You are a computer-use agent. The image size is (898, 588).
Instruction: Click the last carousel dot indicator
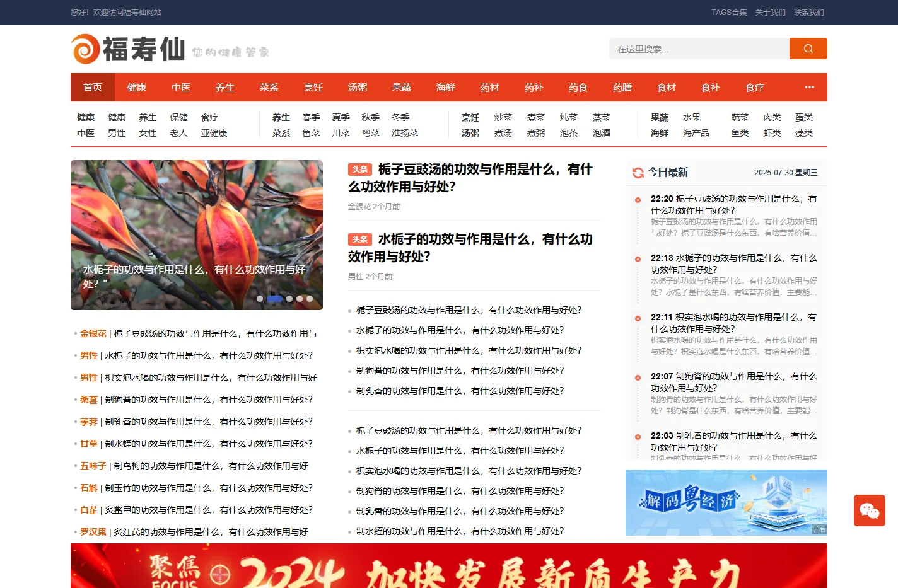[310, 299]
